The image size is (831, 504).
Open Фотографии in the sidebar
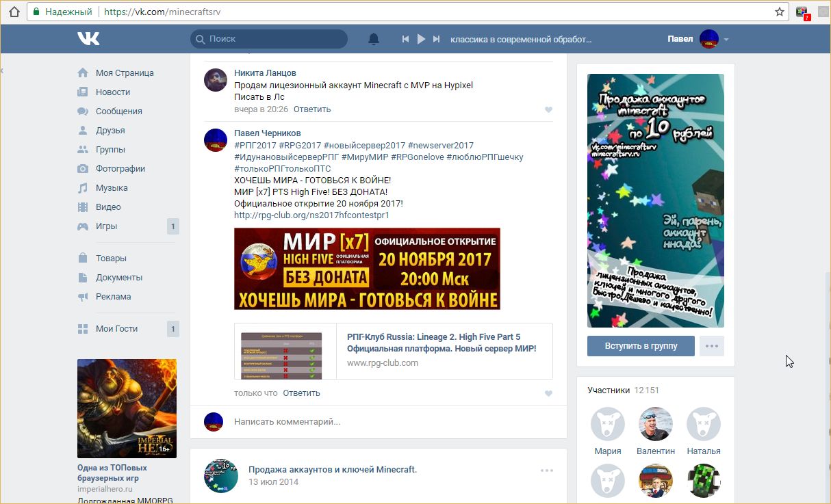tap(120, 168)
